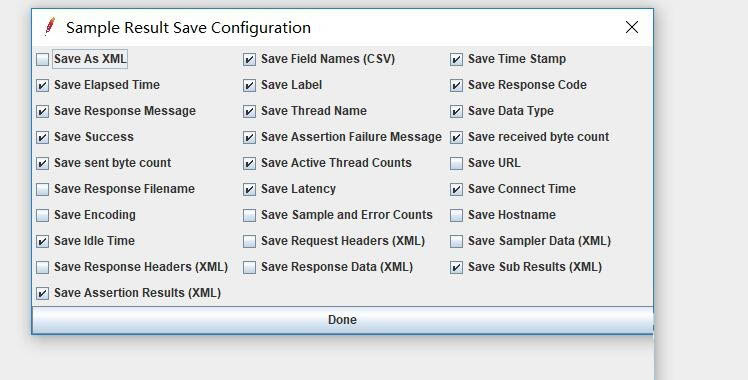Enable the Save As XML checkbox
The height and width of the screenshot is (380, 748).
click(x=42, y=60)
